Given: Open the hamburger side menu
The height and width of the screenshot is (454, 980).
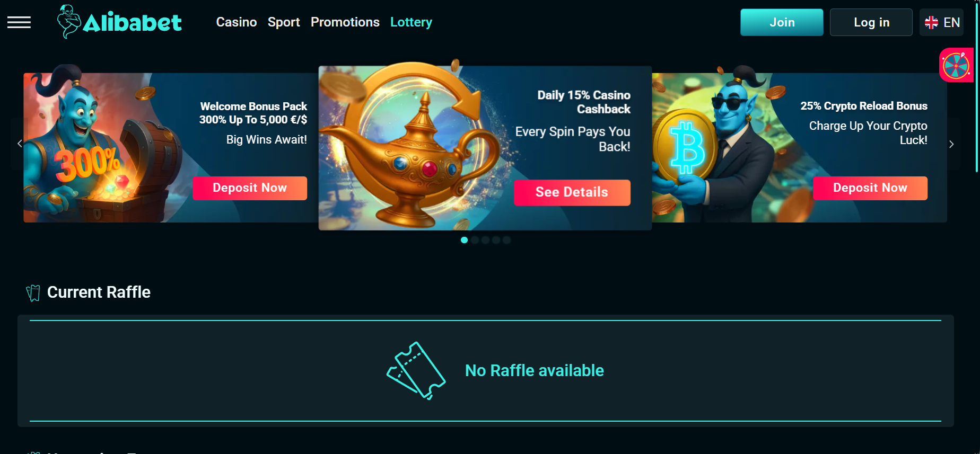Looking at the screenshot, I should click(19, 22).
